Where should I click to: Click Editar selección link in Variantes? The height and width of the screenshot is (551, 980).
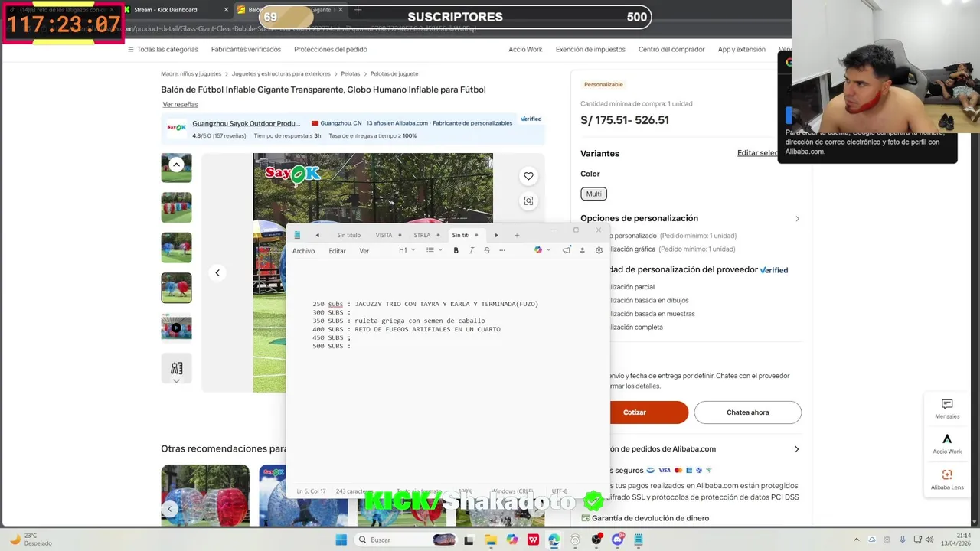tap(759, 153)
